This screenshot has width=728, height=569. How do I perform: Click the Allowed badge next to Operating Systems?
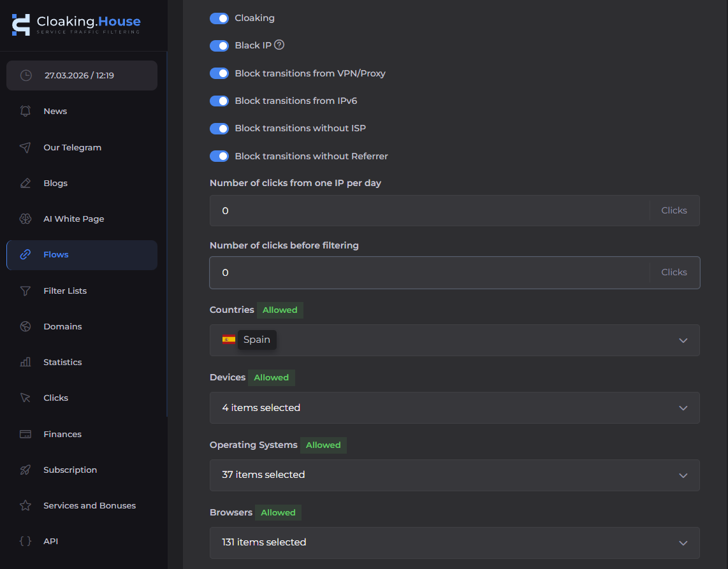tap(323, 445)
